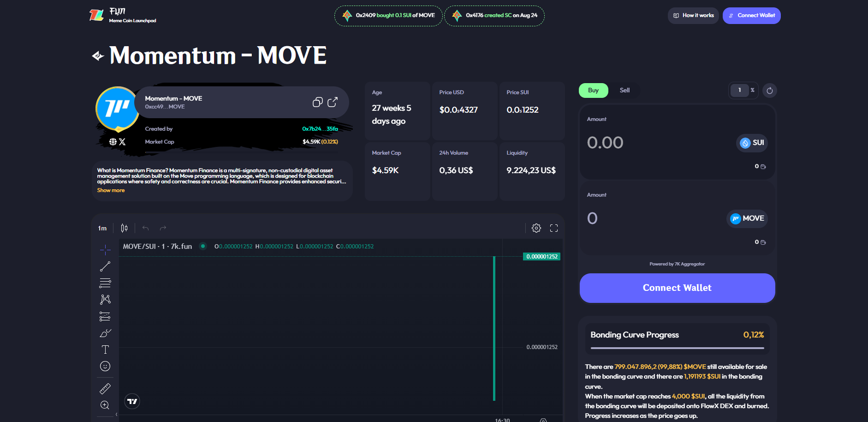868x422 pixels.
Task: Open the token's X (Twitter) profile
Action: (x=122, y=142)
